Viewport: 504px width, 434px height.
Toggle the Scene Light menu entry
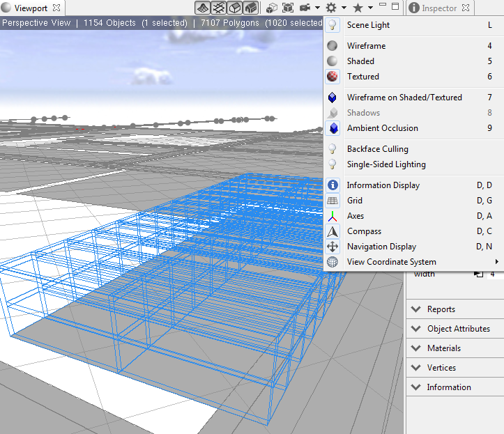(413, 25)
